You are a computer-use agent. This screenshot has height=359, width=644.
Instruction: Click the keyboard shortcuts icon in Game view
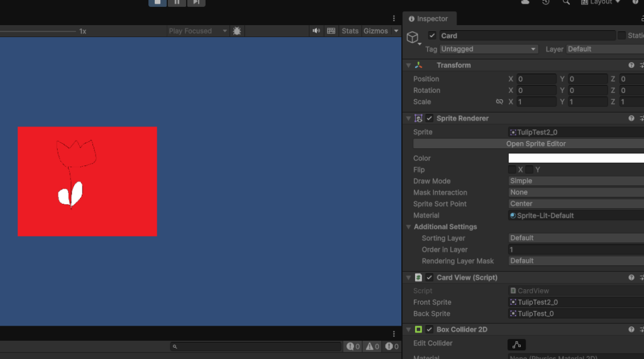(331, 31)
